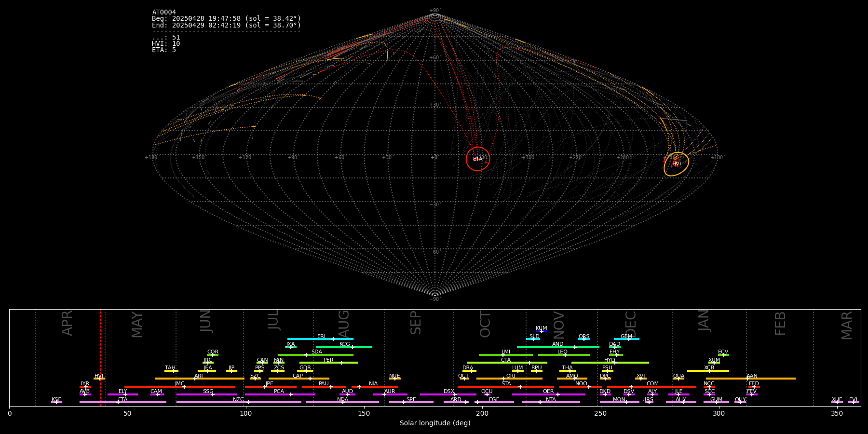Select the Beg: 20250428 19:47:58 line

point(226,19)
